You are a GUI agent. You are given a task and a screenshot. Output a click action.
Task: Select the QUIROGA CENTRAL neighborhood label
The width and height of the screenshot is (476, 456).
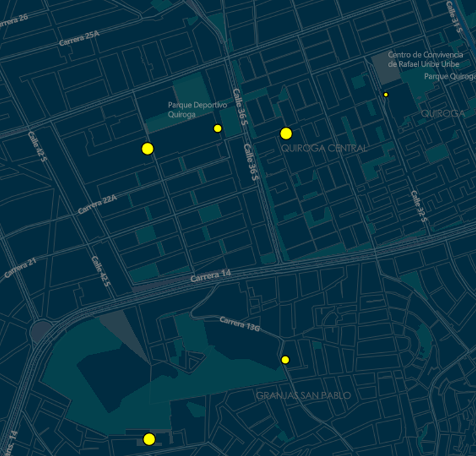coord(323,149)
